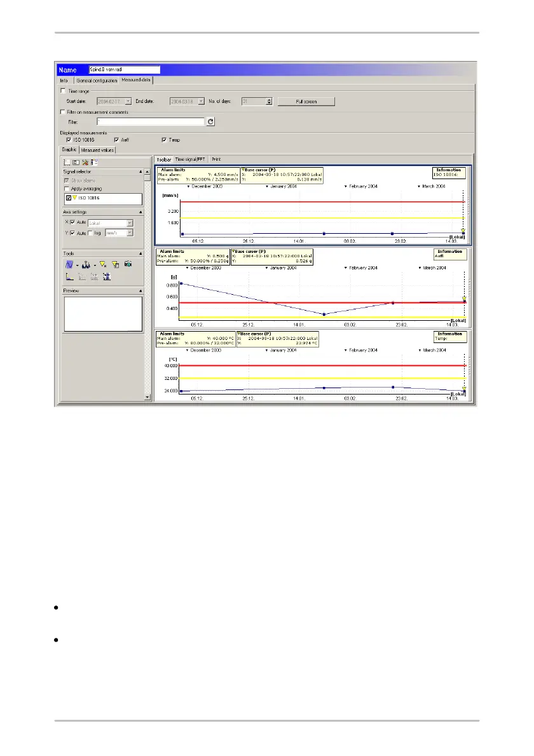
Task: Toggle the Apply averaging checkbox
Action: pyautogui.click(x=66, y=189)
